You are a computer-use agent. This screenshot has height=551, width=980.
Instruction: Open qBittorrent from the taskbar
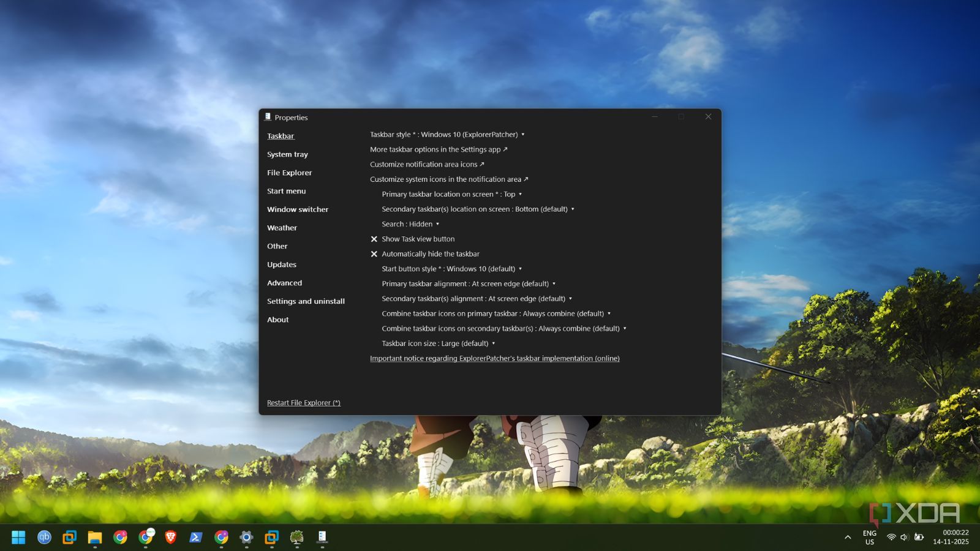tap(44, 538)
